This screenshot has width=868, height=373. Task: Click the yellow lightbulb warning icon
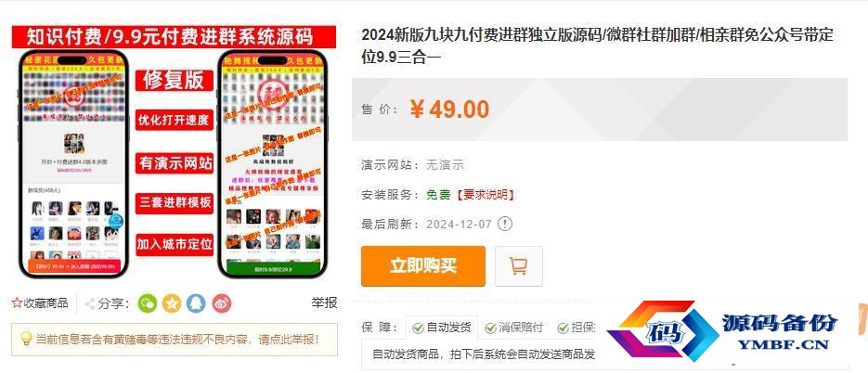[26, 339]
